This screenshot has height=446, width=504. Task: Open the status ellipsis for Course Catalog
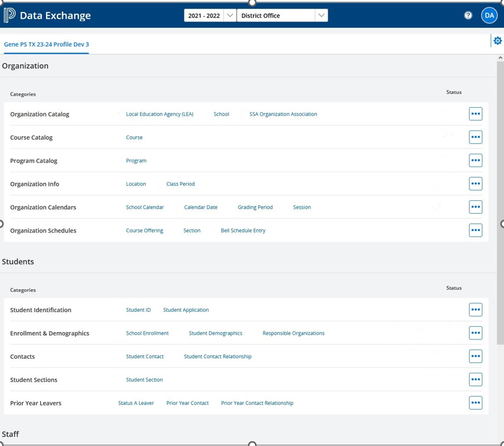tap(476, 137)
